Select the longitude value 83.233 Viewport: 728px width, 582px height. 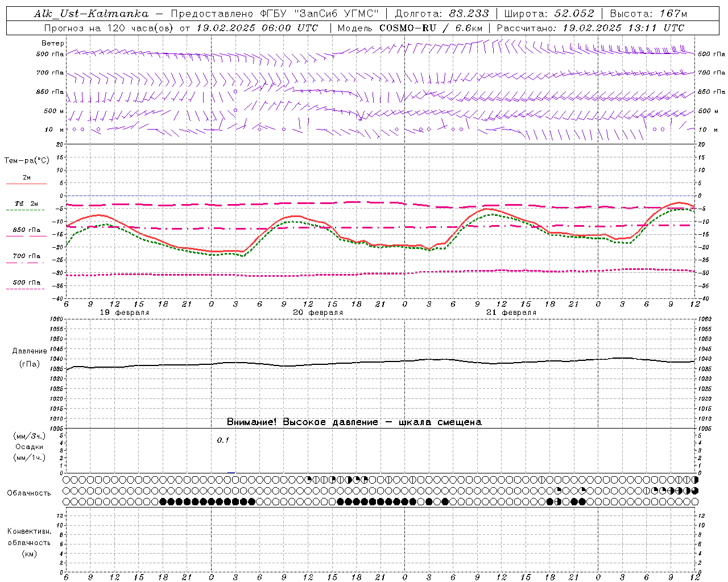tap(469, 14)
